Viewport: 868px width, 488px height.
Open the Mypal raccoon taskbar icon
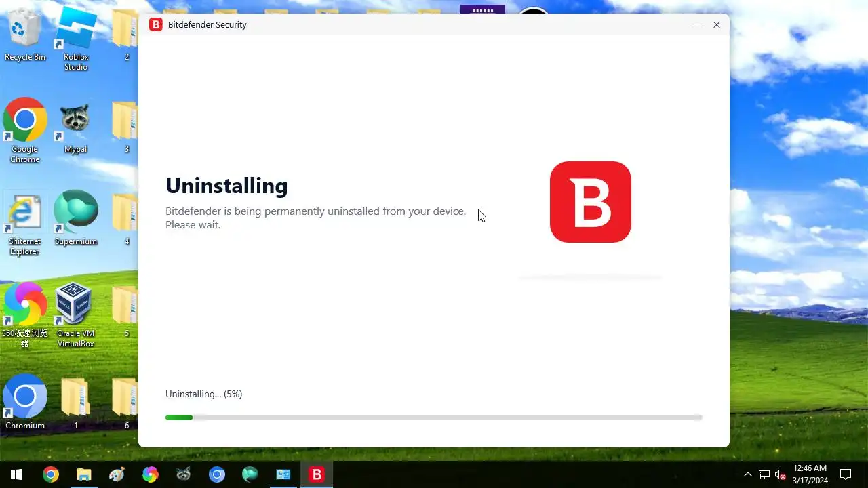coord(183,474)
